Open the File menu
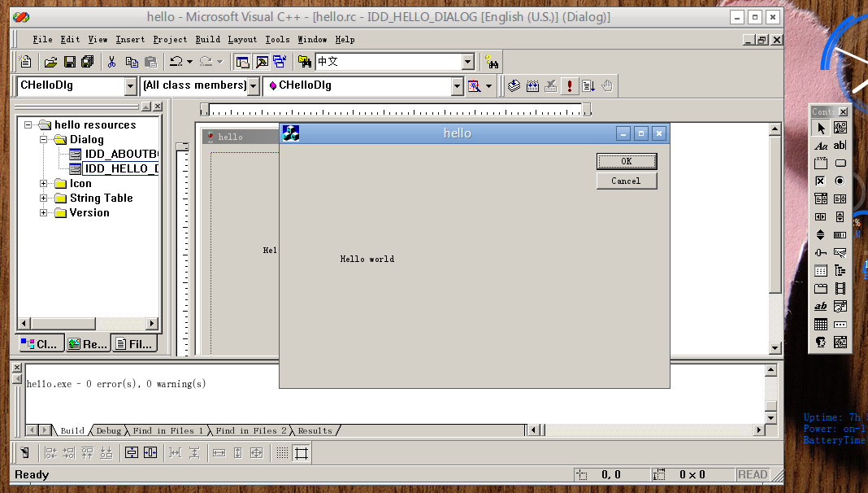 [42, 39]
